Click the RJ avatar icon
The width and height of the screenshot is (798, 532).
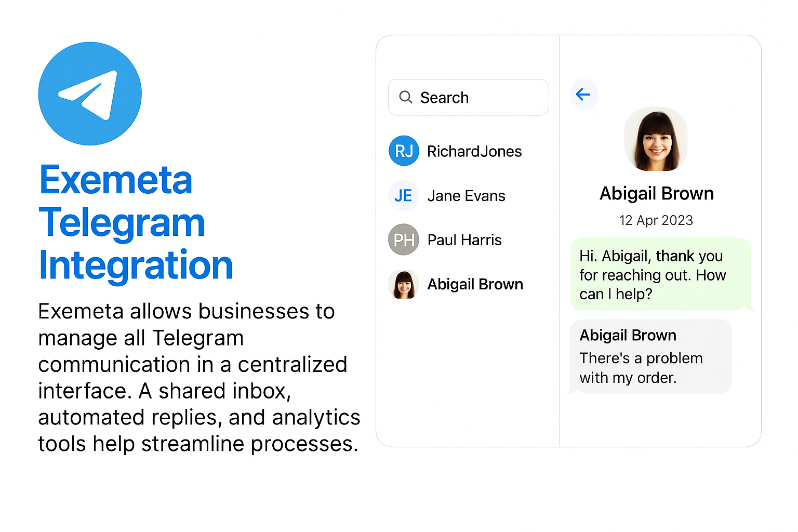click(x=404, y=151)
